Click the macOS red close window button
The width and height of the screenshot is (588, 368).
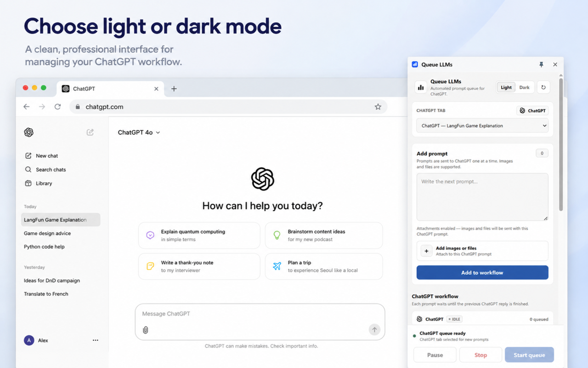point(26,88)
